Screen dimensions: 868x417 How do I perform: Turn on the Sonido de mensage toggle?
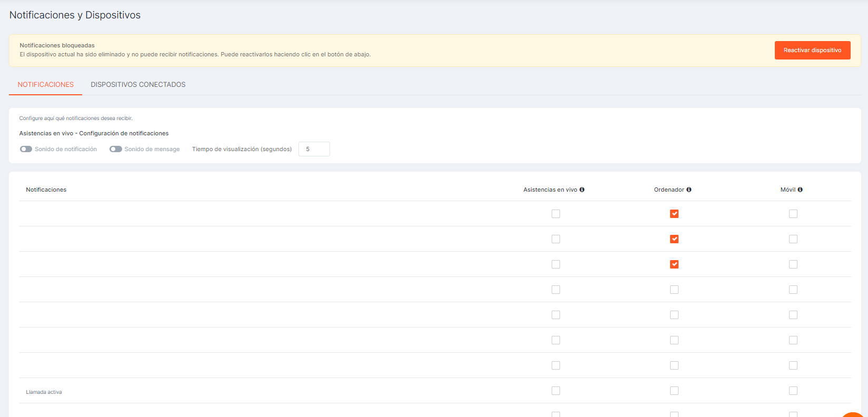pyautogui.click(x=116, y=149)
